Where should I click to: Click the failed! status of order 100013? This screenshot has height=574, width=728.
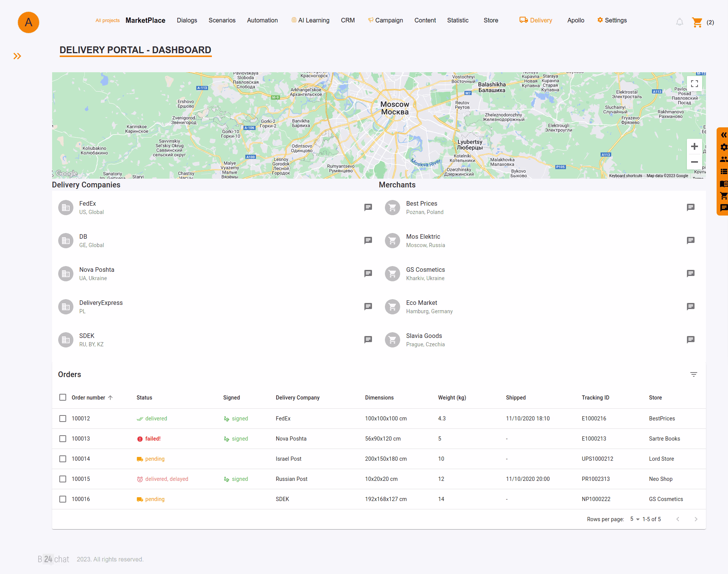pos(149,439)
